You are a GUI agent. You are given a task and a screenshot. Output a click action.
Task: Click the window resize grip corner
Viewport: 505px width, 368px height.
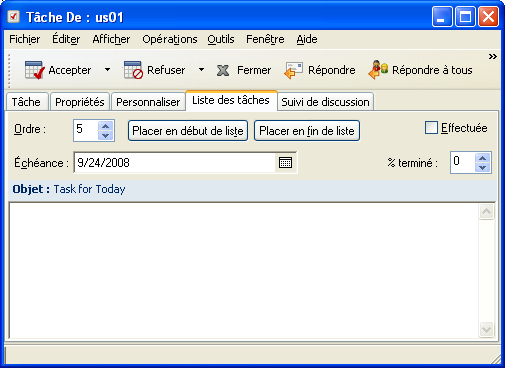click(496, 359)
